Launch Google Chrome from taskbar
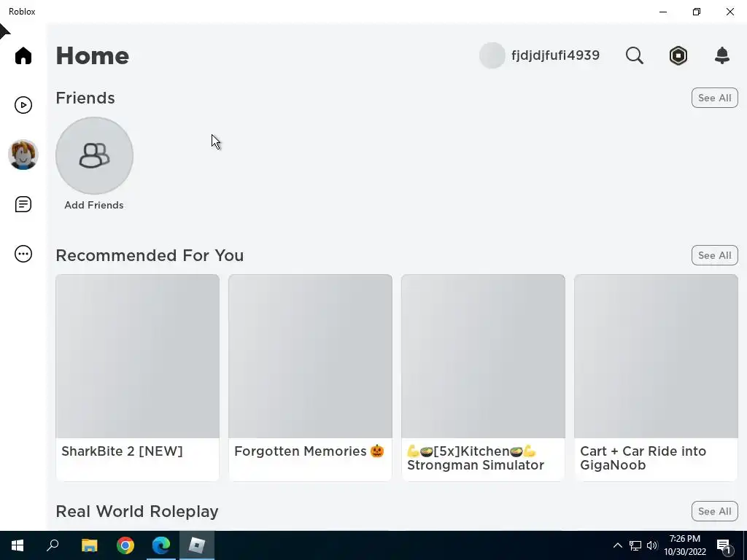This screenshot has width=747, height=560. (125, 545)
